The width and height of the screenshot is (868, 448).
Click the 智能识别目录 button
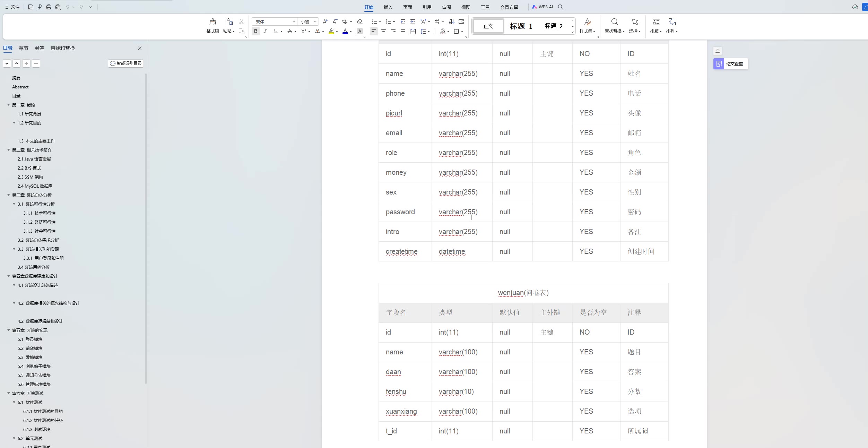[126, 63]
